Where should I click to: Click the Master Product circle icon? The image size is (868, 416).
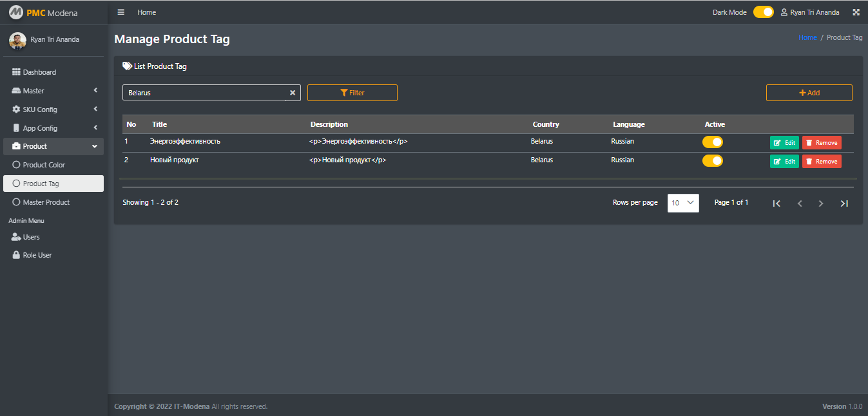pos(17,202)
